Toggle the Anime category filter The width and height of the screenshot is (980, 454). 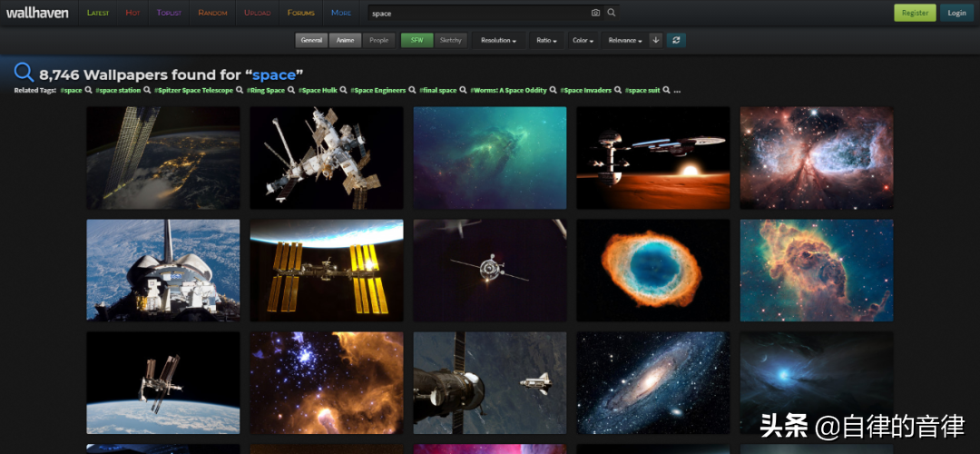[x=345, y=40]
